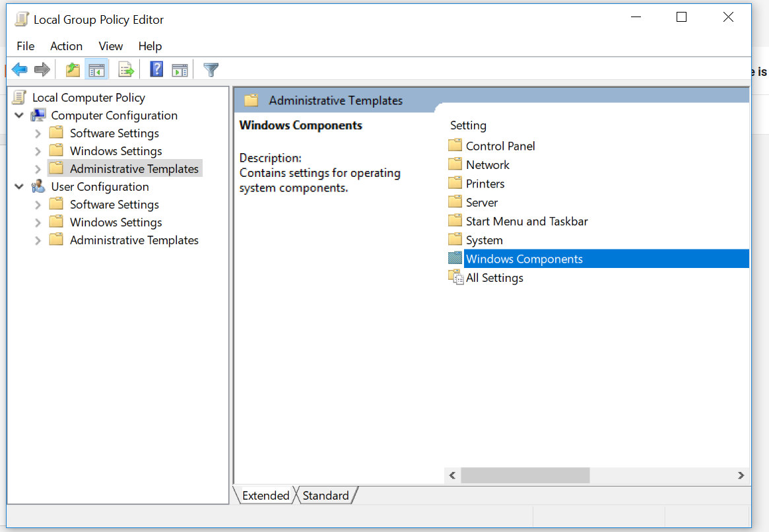Select Software Settings label under User Configuration
Screen dimensions: 769x532
(114, 205)
